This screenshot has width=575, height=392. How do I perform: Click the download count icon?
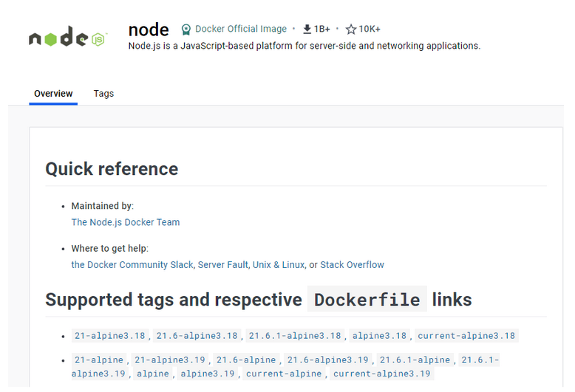[307, 29]
